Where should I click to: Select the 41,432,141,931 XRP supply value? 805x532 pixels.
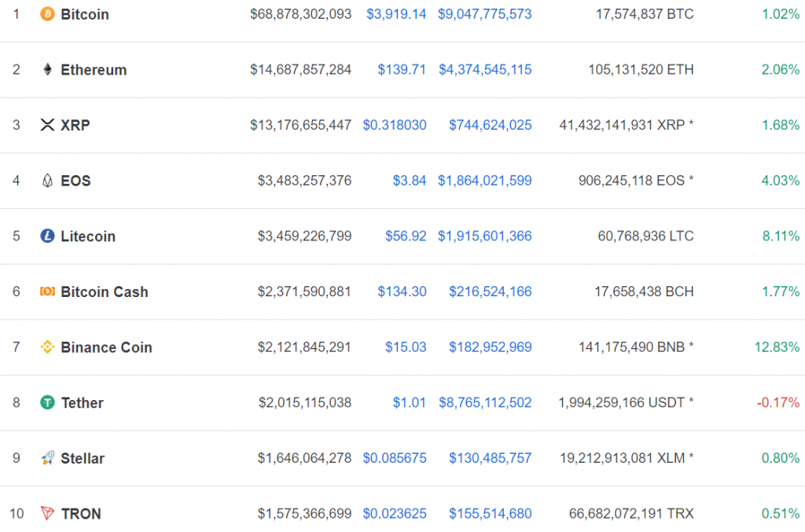point(627,125)
